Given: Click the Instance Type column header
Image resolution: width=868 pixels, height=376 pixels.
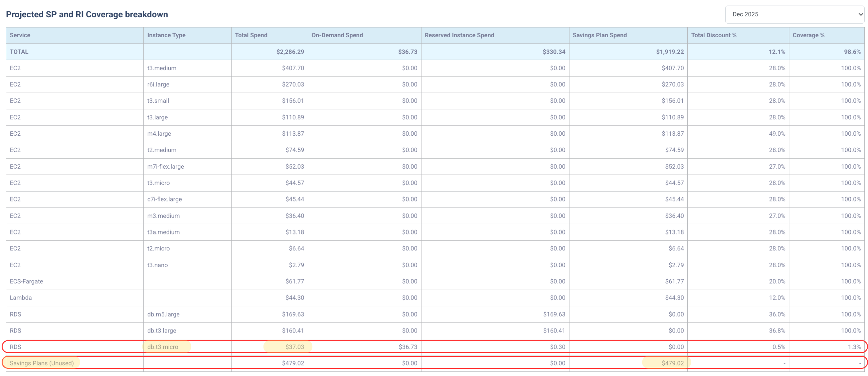Looking at the screenshot, I should tap(166, 35).
